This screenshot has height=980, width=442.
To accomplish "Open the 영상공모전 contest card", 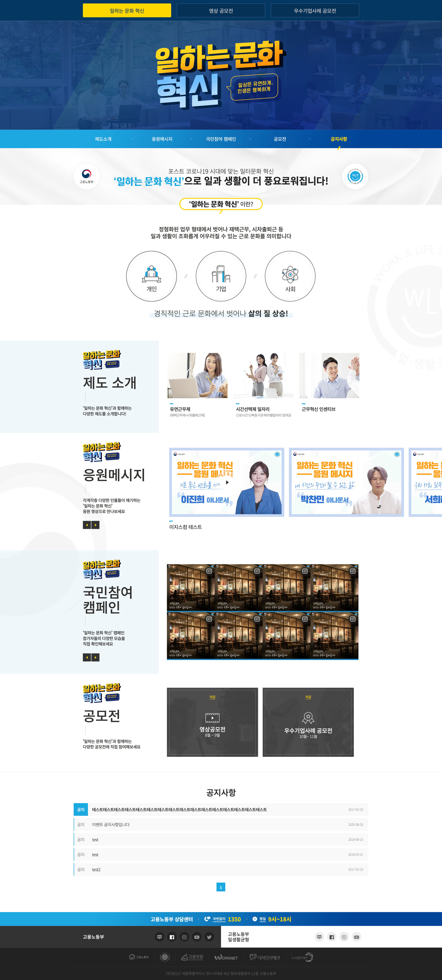I will click(x=213, y=722).
